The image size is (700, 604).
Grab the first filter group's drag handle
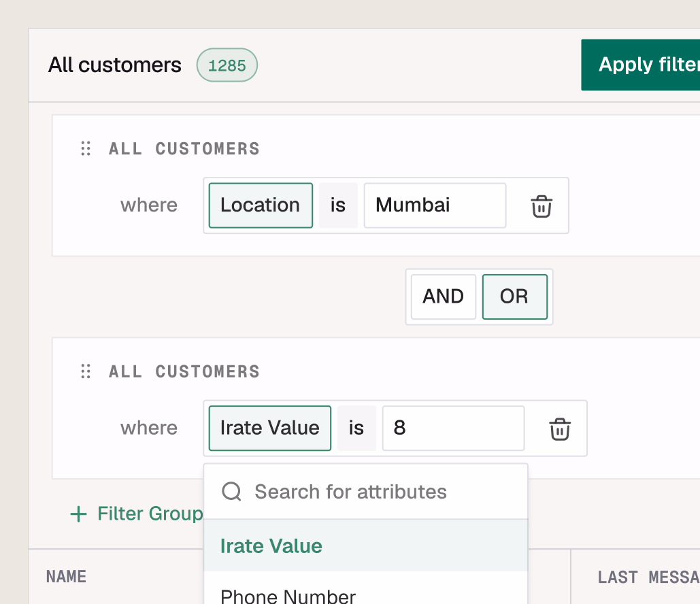pyautogui.click(x=86, y=149)
